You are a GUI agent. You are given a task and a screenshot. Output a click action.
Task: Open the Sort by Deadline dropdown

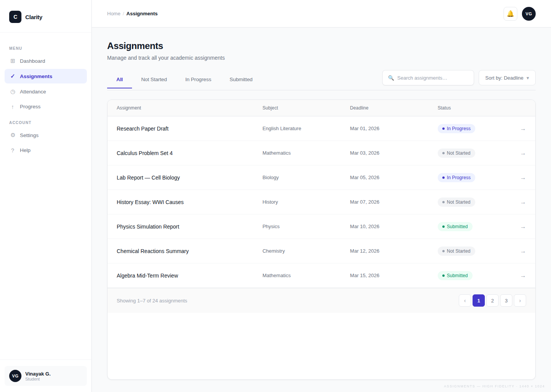click(x=507, y=78)
